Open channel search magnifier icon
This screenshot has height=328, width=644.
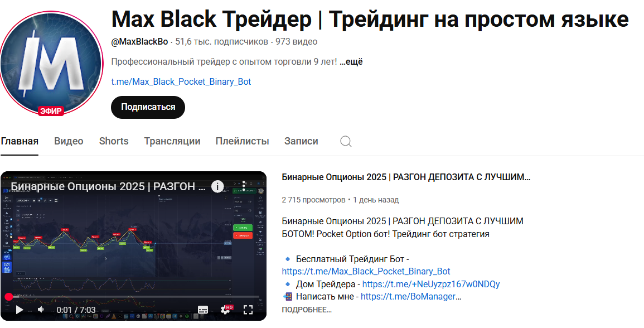point(346,141)
